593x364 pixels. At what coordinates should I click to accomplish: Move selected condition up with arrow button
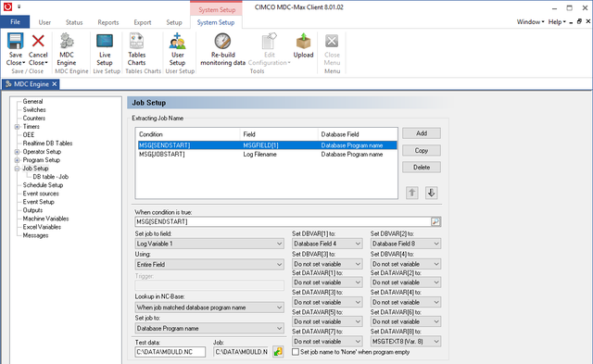click(411, 193)
